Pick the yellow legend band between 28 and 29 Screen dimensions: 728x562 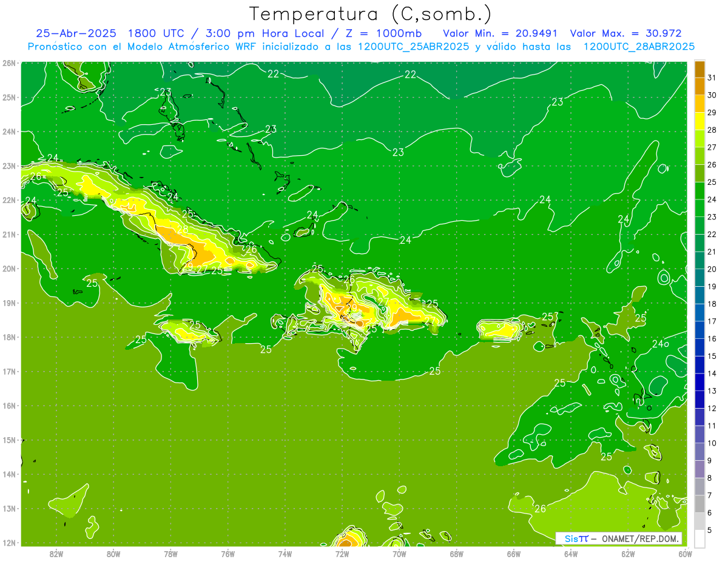pyautogui.click(x=699, y=121)
